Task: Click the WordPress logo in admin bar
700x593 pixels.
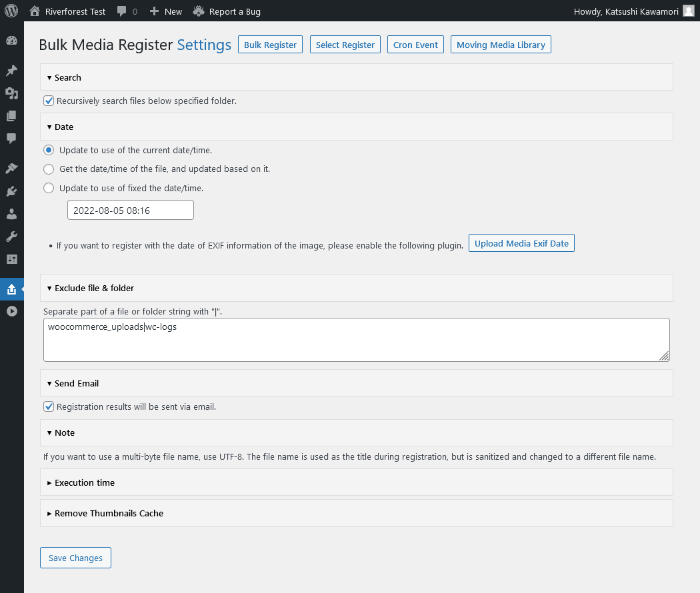Action: tap(11, 11)
